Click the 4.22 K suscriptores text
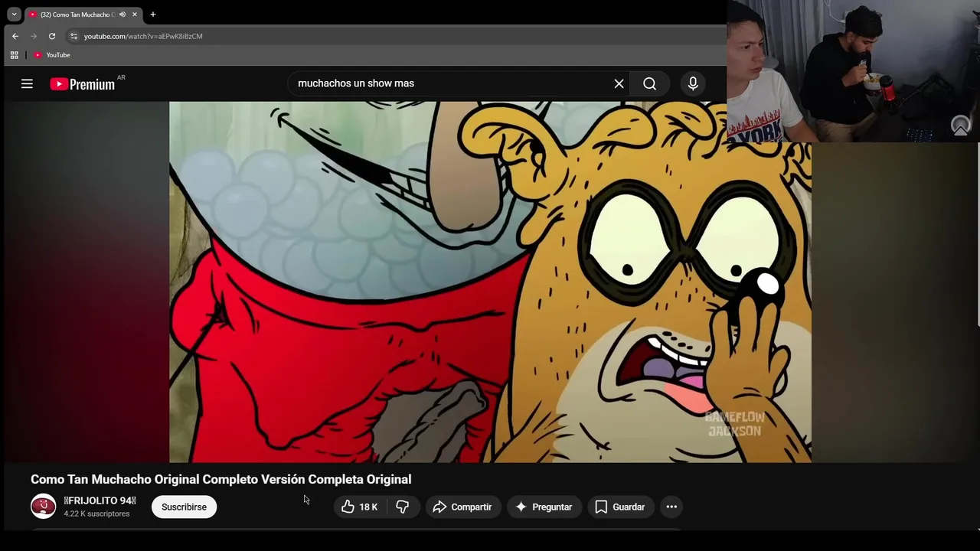 pyautogui.click(x=96, y=514)
